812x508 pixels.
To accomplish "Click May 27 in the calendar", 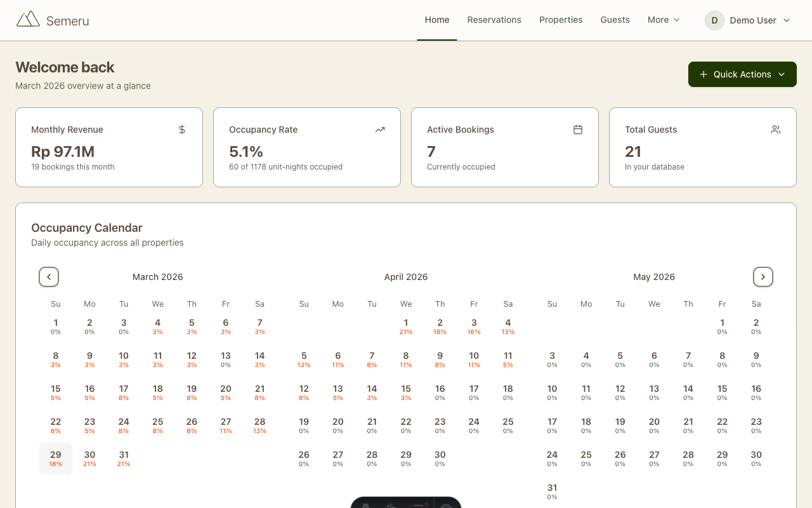I will click(x=654, y=458).
